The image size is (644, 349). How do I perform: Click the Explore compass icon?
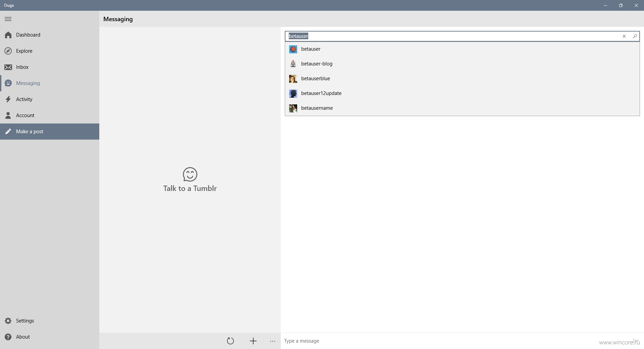point(8,51)
